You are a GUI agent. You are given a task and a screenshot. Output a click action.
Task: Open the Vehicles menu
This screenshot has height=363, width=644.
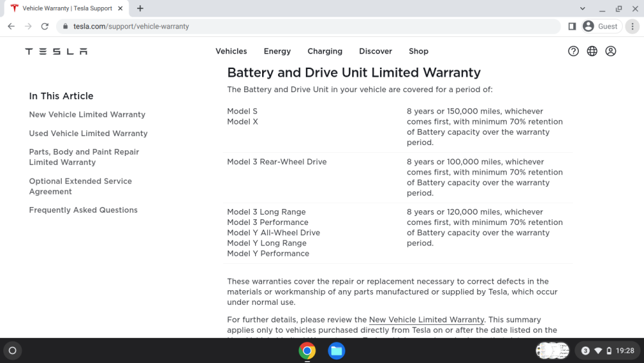tap(231, 52)
